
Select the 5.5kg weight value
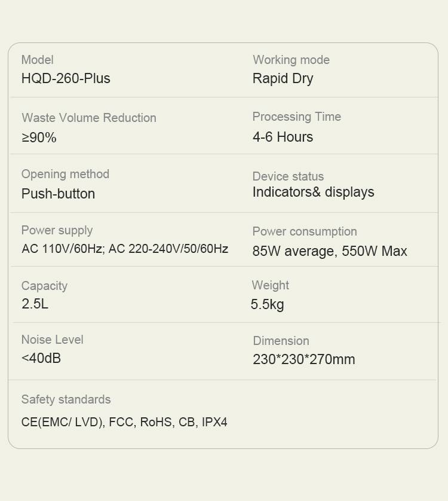267,304
